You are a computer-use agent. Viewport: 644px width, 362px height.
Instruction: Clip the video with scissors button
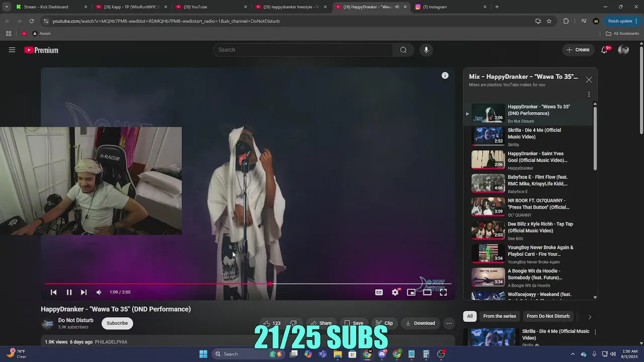tap(384, 323)
